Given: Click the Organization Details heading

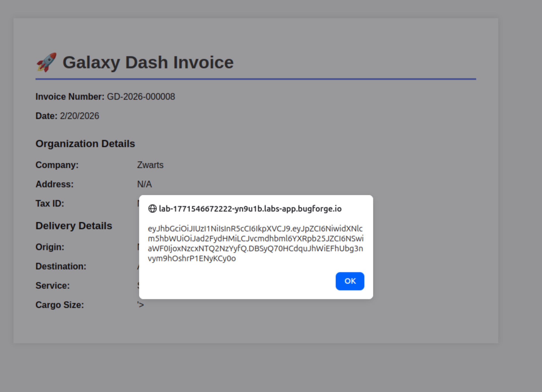Looking at the screenshot, I should tap(85, 144).
